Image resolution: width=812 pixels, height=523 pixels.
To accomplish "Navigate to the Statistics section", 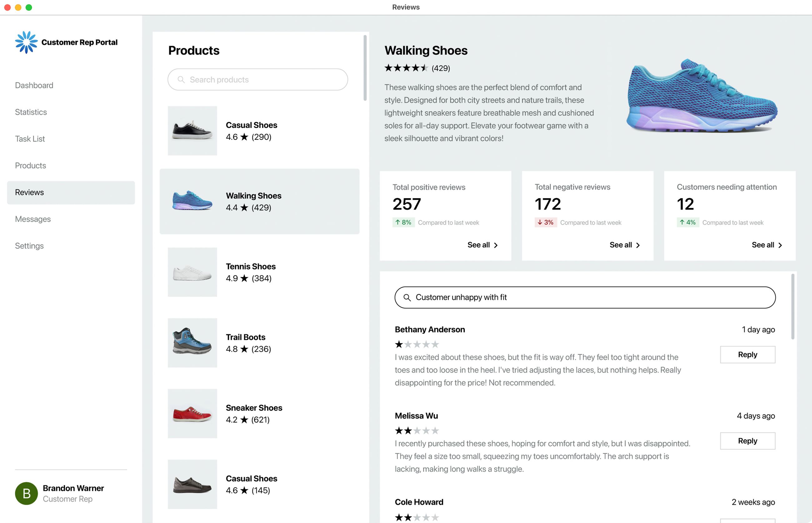I will point(31,112).
